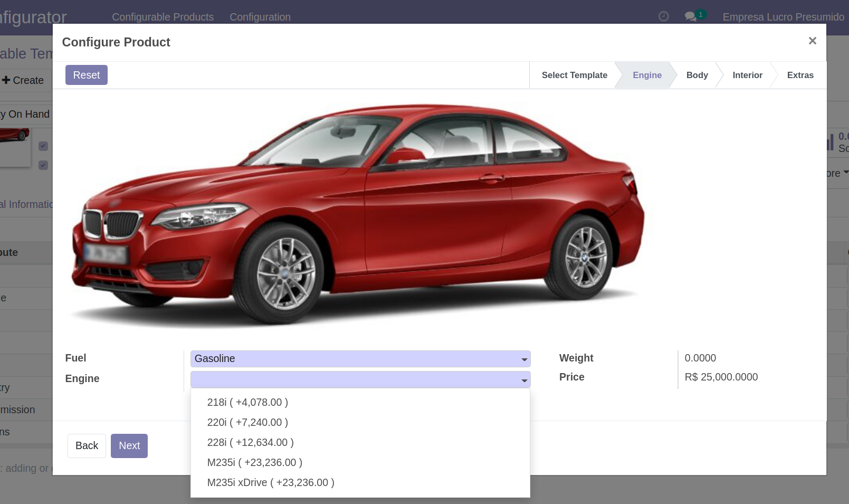The image size is (849, 504).
Task: Open the Interior step
Action: click(x=747, y=75)
